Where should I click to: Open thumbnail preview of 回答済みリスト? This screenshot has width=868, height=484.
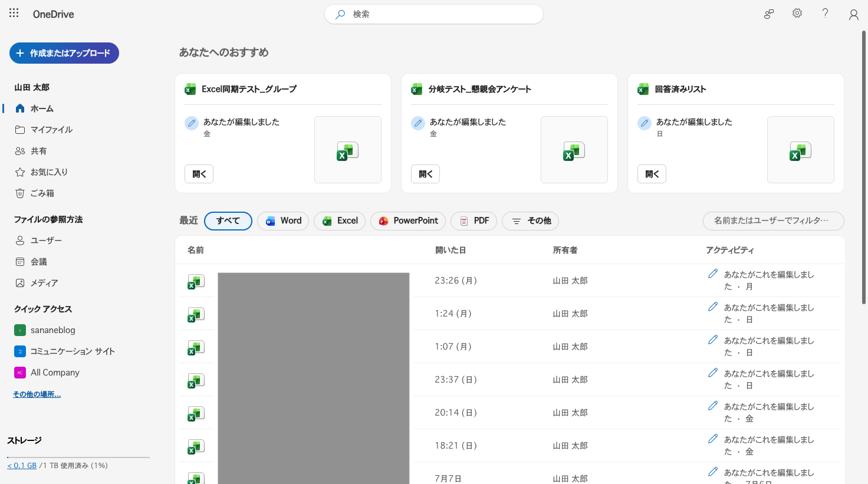pyautogui.click(x=801, y=150)
